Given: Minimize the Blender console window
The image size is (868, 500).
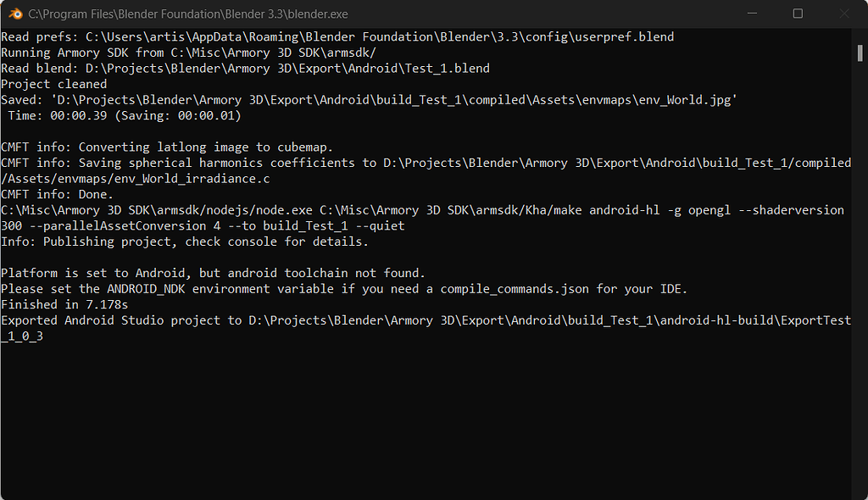Looking at the screenshot, I should pyautogui.click(x=752, y=14).
